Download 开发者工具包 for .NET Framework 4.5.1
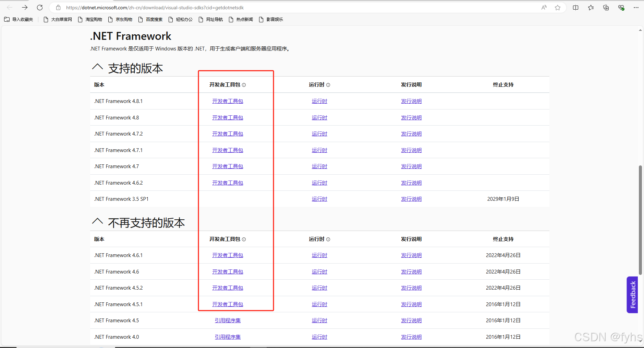This screenshot has width=644, height=348. [228, 304]
